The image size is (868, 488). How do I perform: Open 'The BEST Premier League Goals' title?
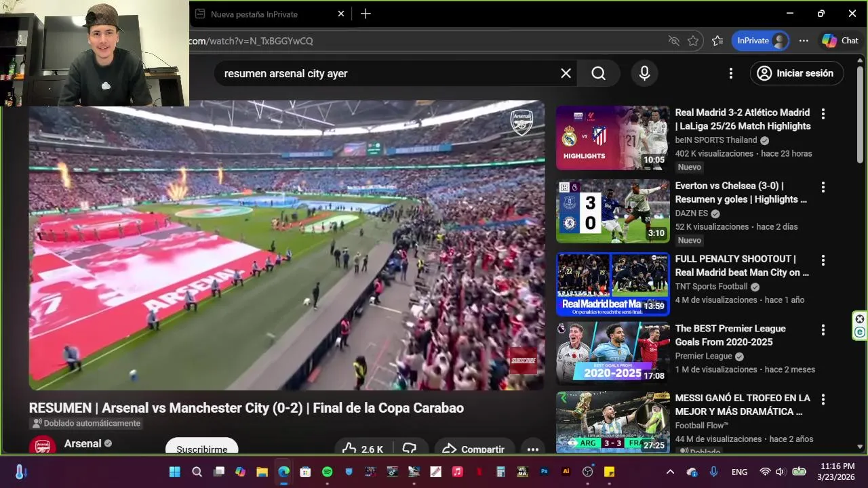(x=730, y=335)
